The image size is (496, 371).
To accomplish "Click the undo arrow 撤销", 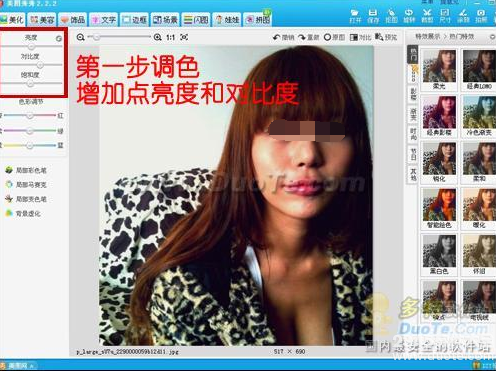I will point(283,37).
